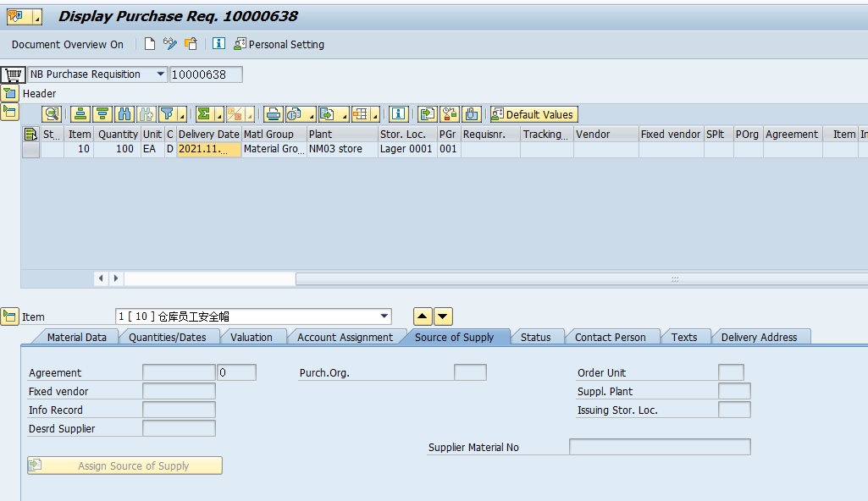Switch to the Material Data tab
The height and width of the screenshot is (501, 868).
76,337
